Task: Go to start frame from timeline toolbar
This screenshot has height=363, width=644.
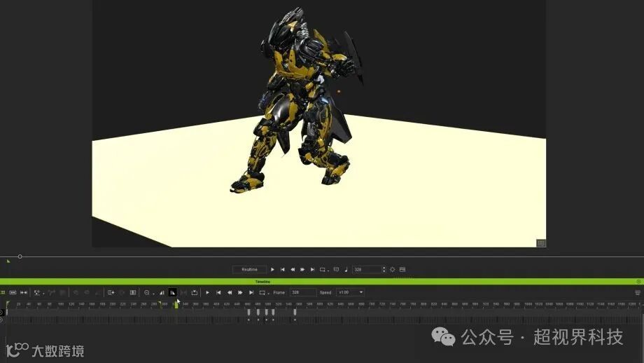Action: pos(218,292)
